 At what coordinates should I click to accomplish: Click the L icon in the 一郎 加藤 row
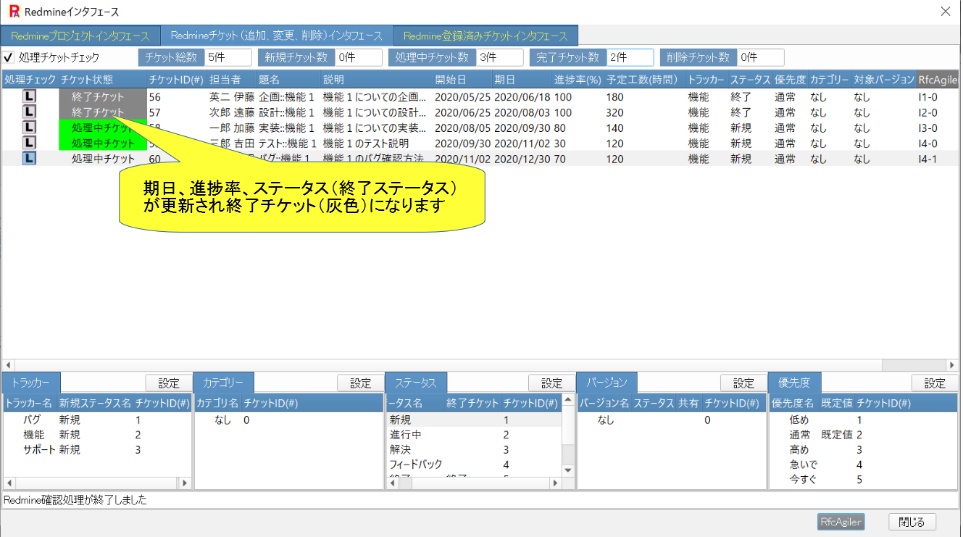[x=29, y=127]
